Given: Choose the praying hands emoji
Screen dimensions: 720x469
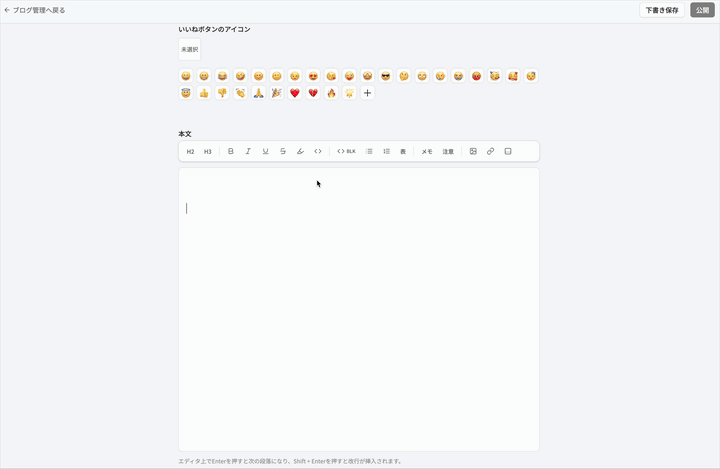Looking at the screenshot, I should pos(259,93).
